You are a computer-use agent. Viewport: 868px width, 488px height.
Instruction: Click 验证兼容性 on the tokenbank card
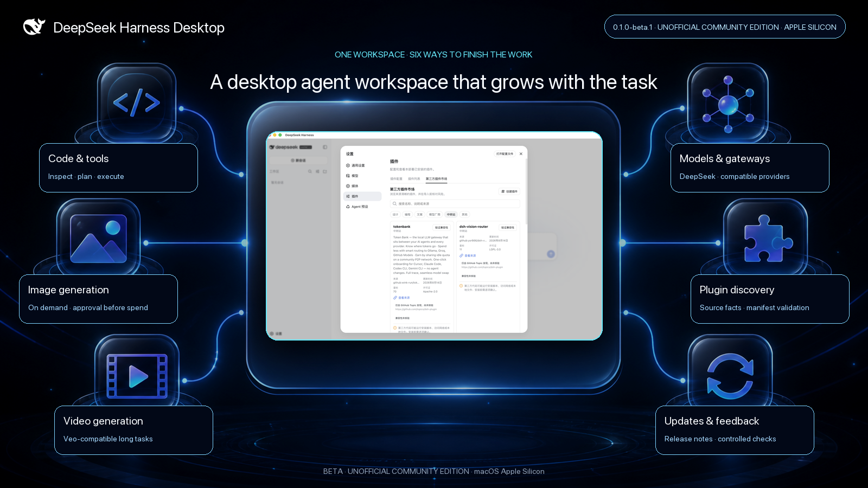tap(442, 228)
